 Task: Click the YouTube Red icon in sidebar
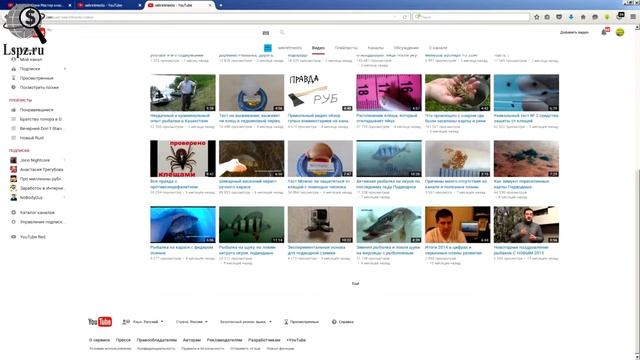click(x=13, y=237)
